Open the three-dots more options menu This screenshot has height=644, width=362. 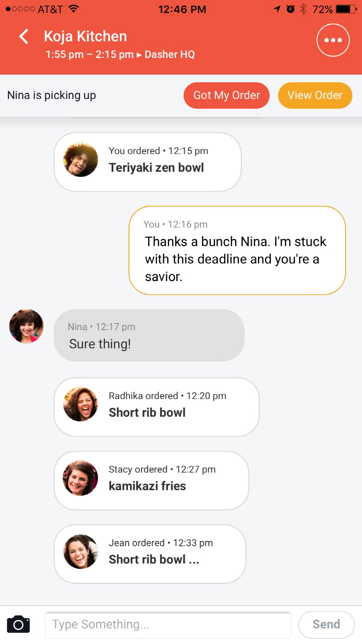[333, 40]
